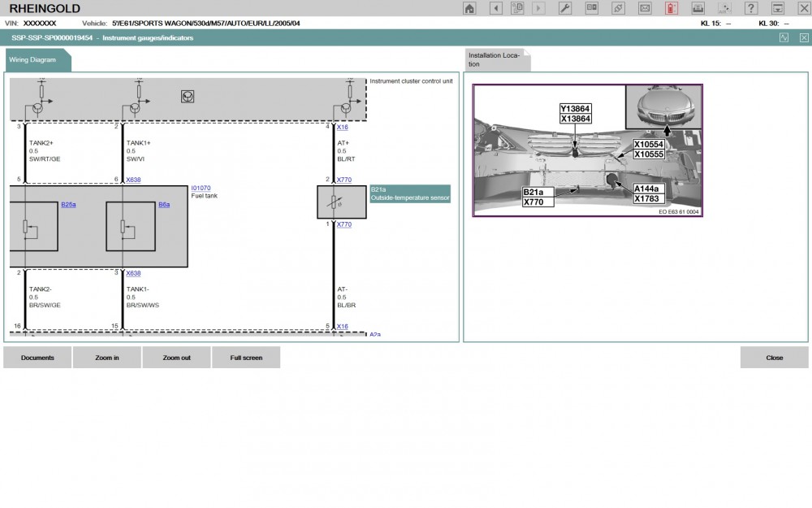Open the operations display panel icon
Viewport: 812px width, 508px height.
tap(591, 8)
